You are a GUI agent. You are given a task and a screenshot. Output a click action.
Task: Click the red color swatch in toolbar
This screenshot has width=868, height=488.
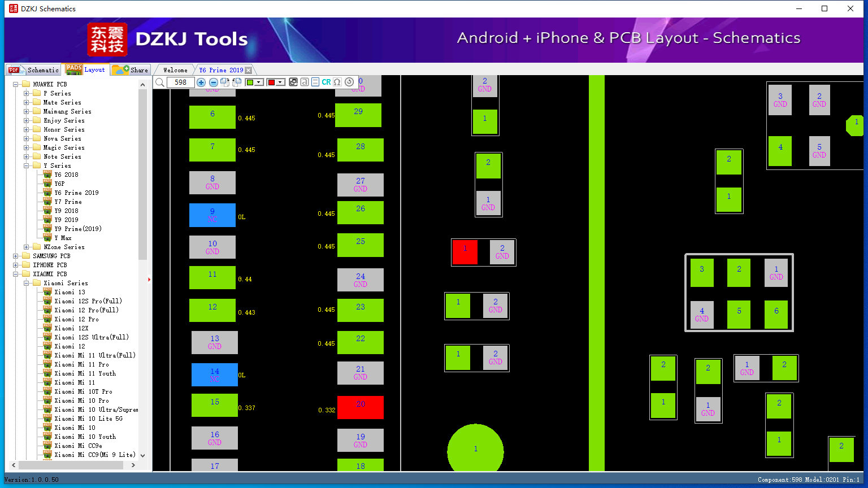272,82
